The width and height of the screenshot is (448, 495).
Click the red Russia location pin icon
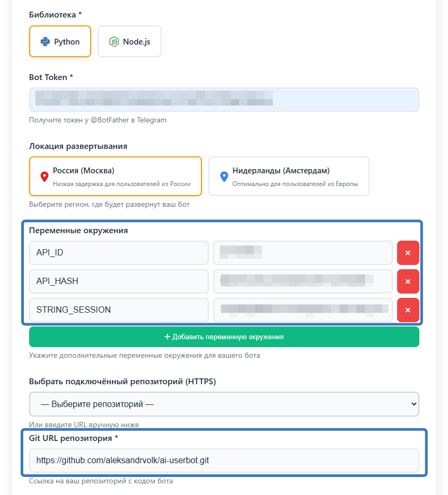tap(45, 176)
